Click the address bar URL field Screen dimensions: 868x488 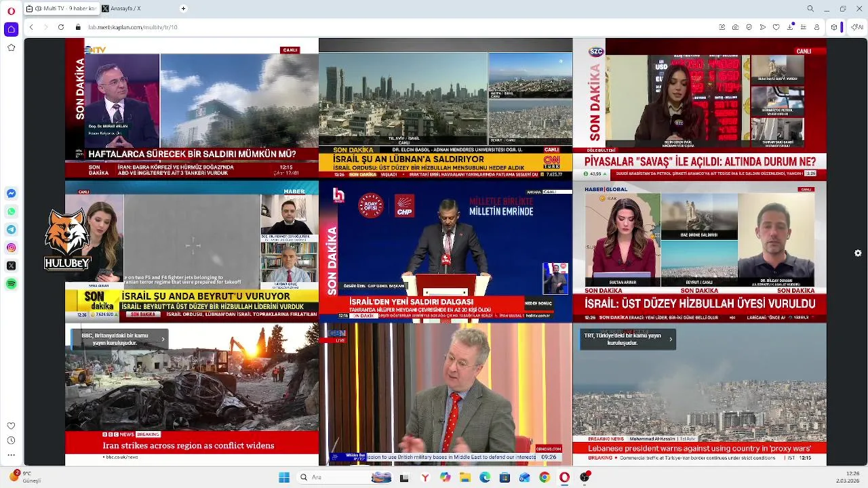pyautogui.click(x=393, y=27)
